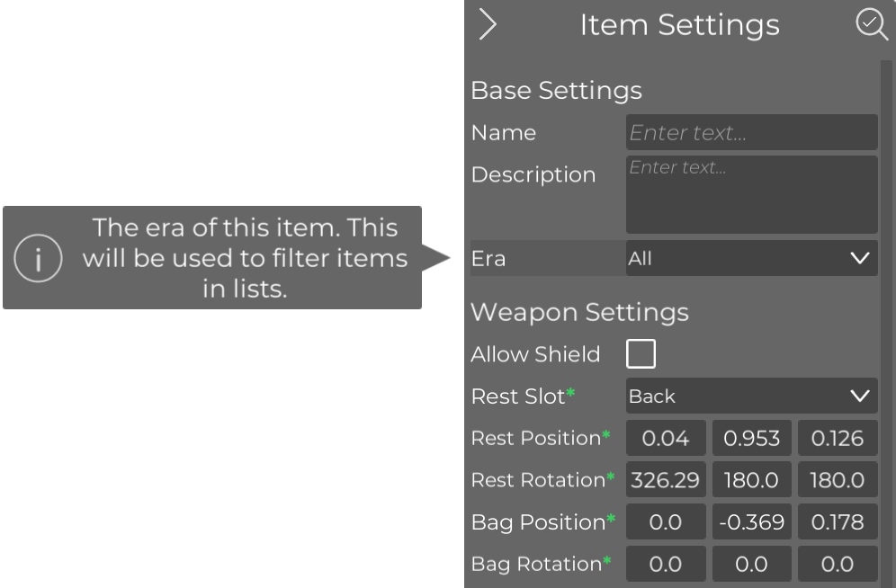Click the checkmark confirm icon in header
This screenshot has width=896, height=588.
pyautogui.click(x=871, y=24)
